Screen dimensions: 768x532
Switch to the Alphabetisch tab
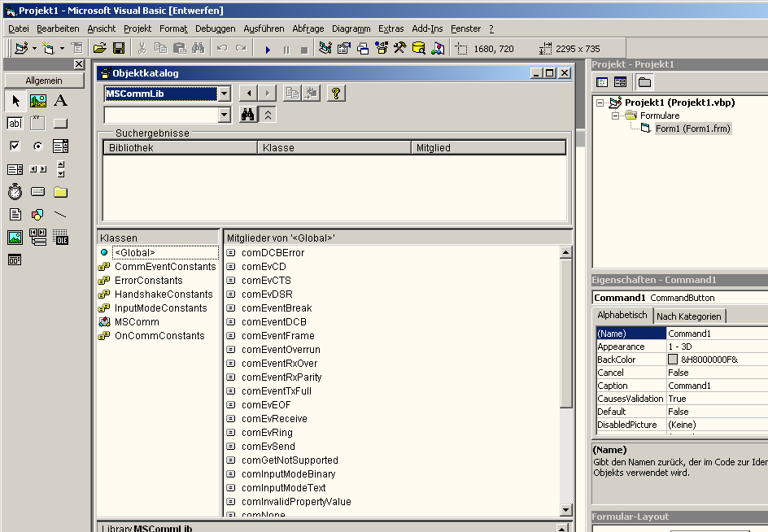622,315
